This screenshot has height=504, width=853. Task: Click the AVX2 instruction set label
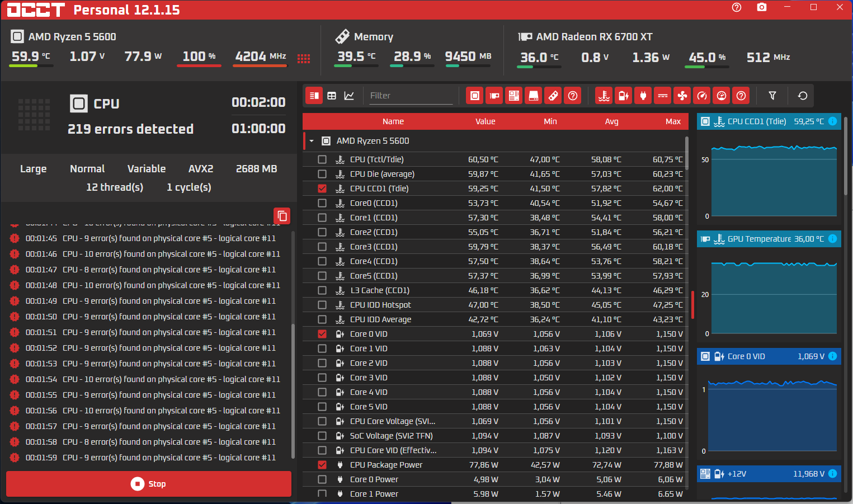[x=201, y=169]
